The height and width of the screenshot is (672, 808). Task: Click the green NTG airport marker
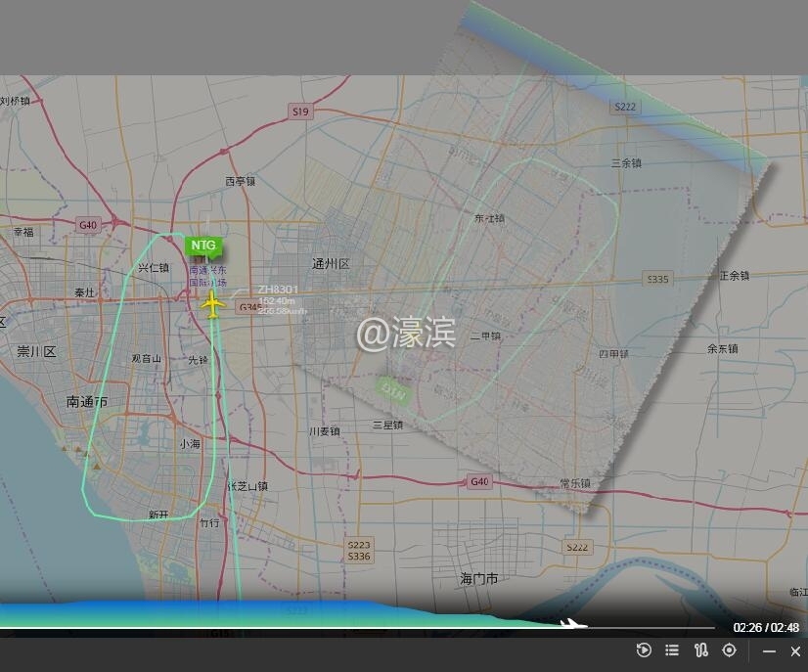click(203, 246)
